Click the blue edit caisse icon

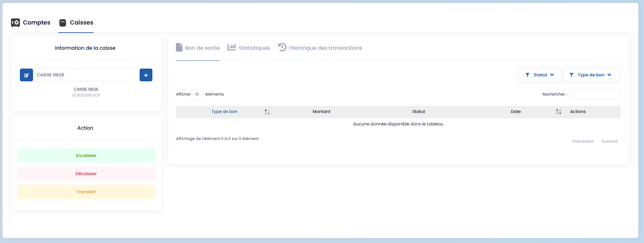coord(26,75)
